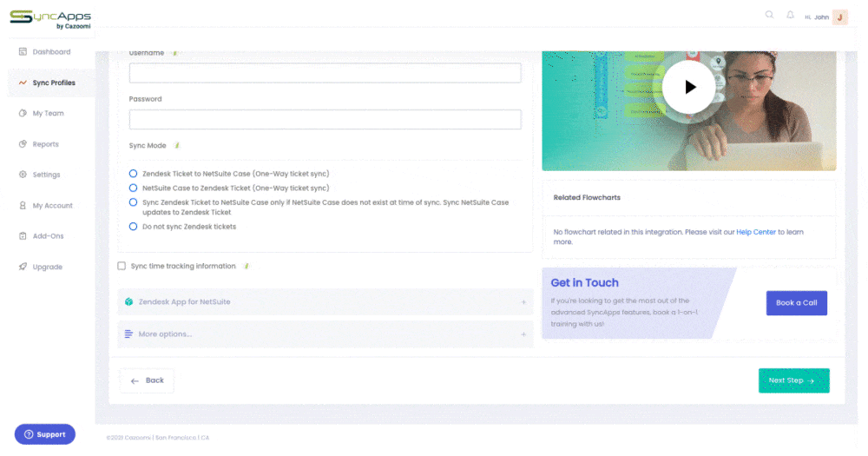Play the tutorial video
Viewport: 868px width, 456px height.
(689, 87)
